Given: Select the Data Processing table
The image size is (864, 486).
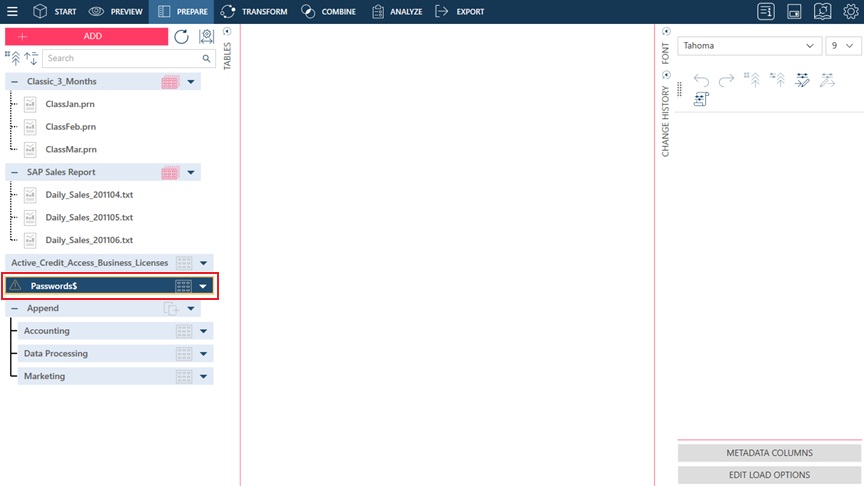Looking at the screenshot, I should pyautogui.click(x=115, y=353).
